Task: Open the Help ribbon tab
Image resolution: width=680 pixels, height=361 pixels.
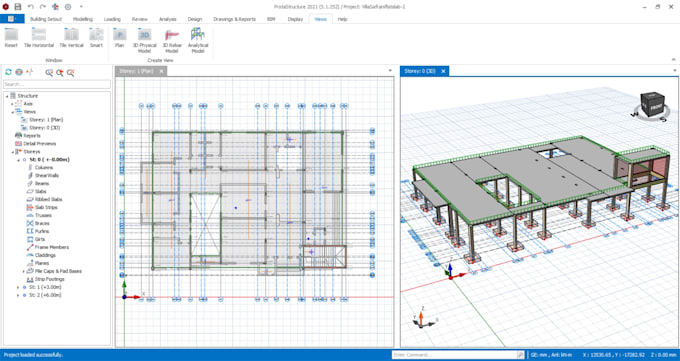Action: (343, 19)
